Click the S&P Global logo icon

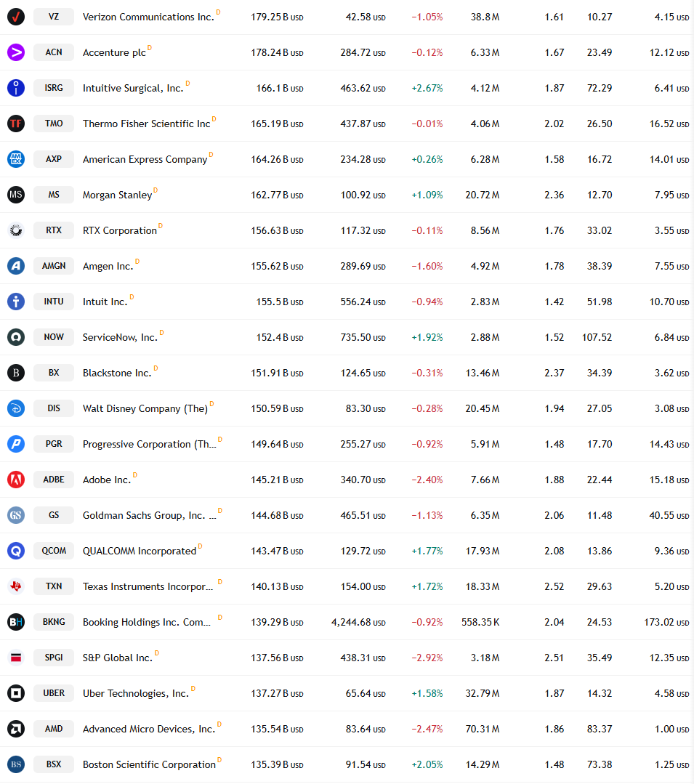coord(16,658)
